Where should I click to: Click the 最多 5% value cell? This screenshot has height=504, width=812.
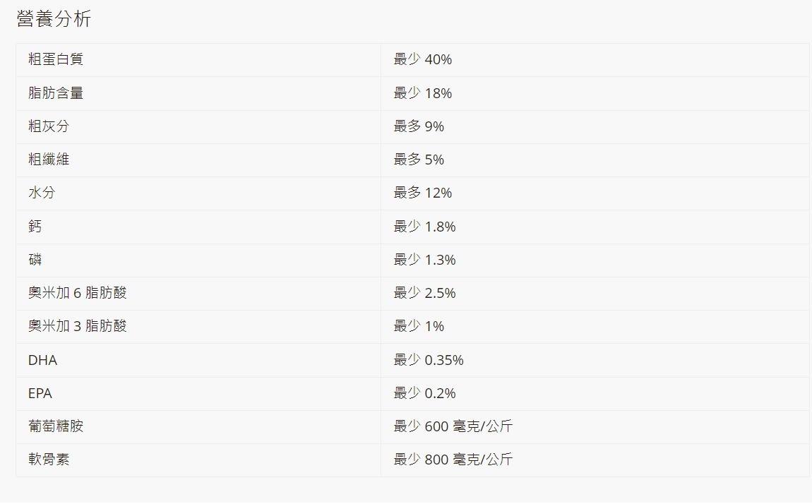click(419, 160)
